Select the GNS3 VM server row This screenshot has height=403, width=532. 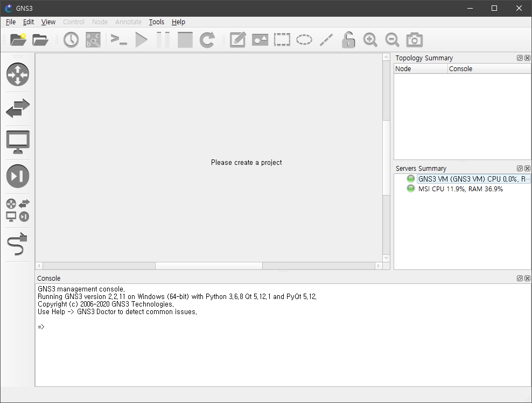pyautogui.click(x=473, y=179)
